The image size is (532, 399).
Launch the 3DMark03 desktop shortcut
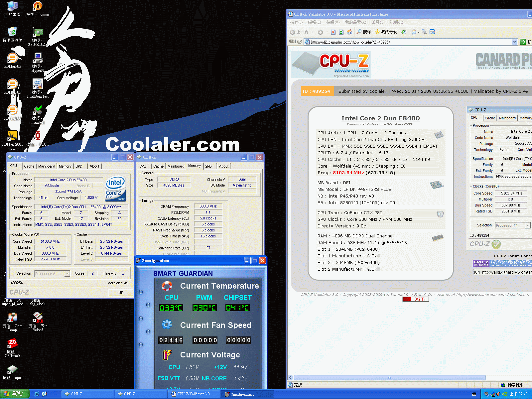pyautogui.click(x=12, y=61)
